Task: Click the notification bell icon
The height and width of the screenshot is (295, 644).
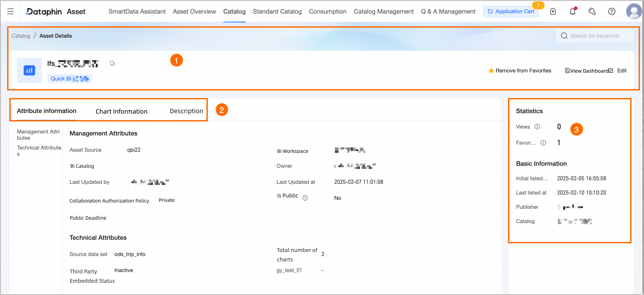Action: [572, 12]
